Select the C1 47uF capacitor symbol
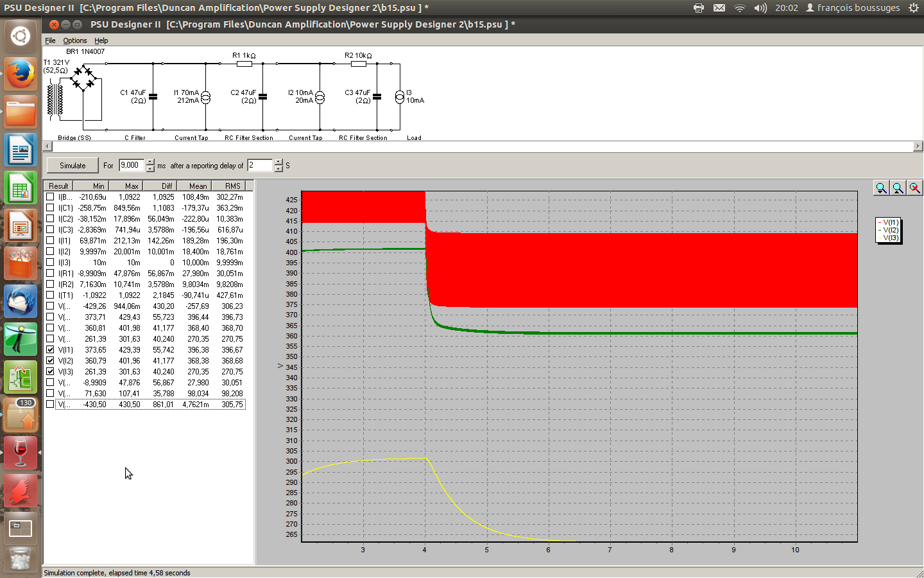Viewport: 924px width, 578px height. tap(153, 97)
